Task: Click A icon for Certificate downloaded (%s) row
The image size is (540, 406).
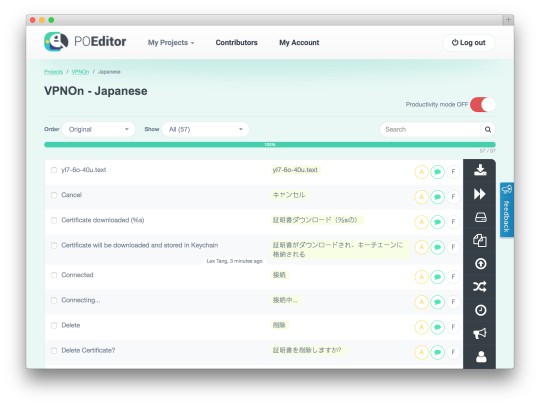Action: point(421,222)
